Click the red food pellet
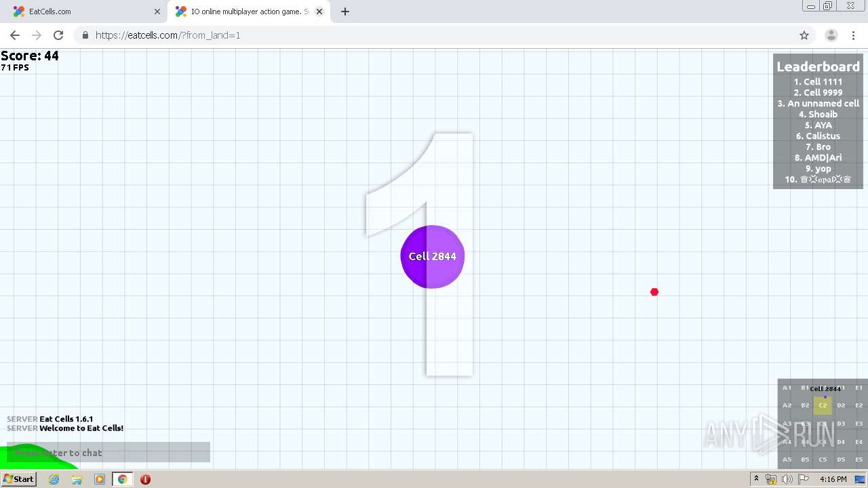Image resolution: width=868 pixels, height=488 pixels. pos(654,292)
